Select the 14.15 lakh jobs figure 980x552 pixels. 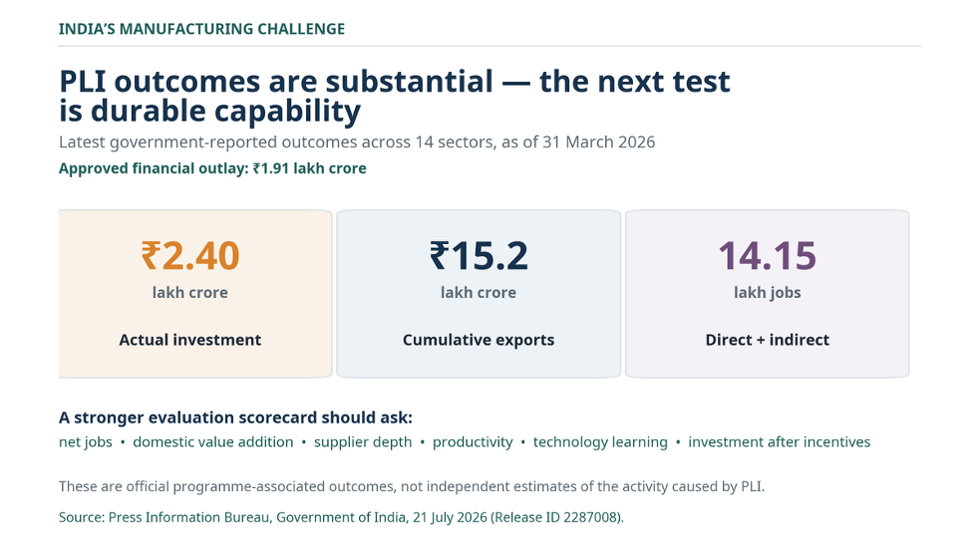pos(768,256)
